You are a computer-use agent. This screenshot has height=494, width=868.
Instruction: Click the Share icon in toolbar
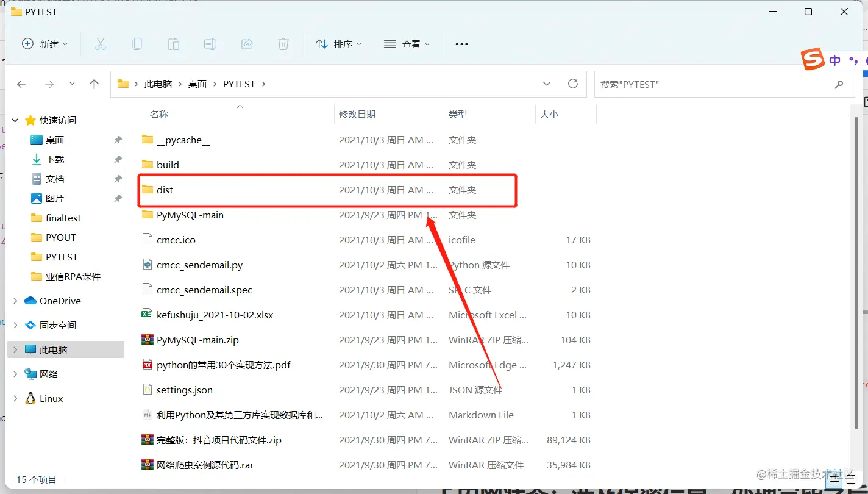[x=247, y=44]
